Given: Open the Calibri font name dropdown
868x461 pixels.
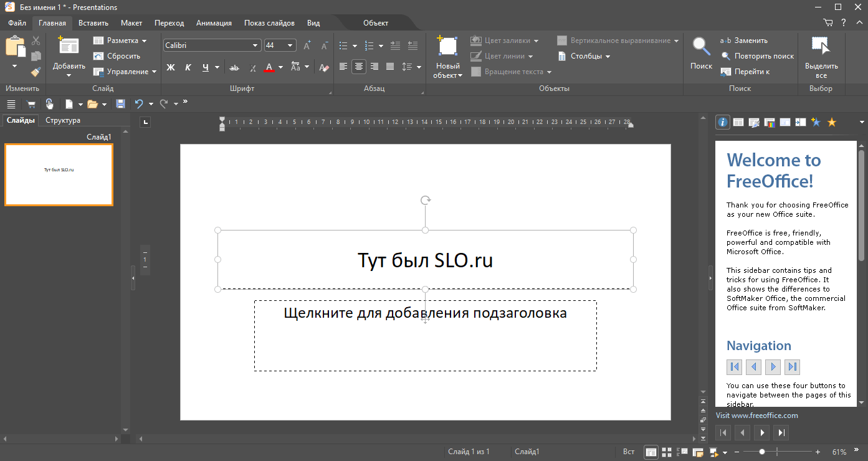Looking at the screenshot, I should tap(255, 45).
